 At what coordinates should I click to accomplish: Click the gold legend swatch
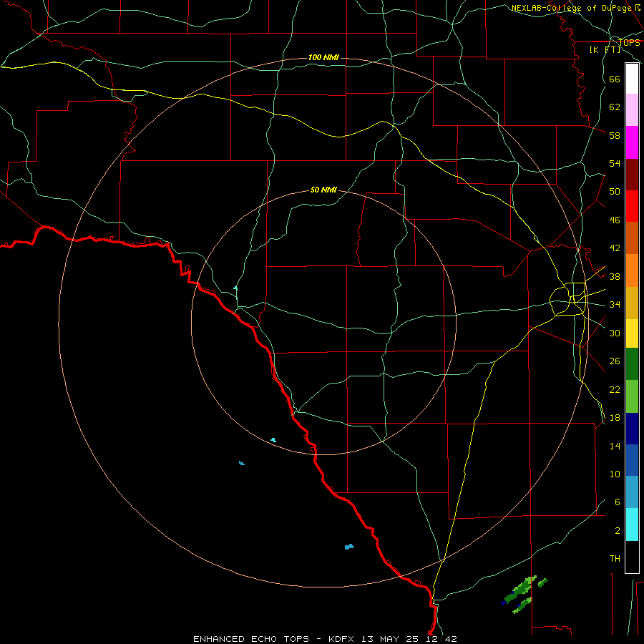632,303
